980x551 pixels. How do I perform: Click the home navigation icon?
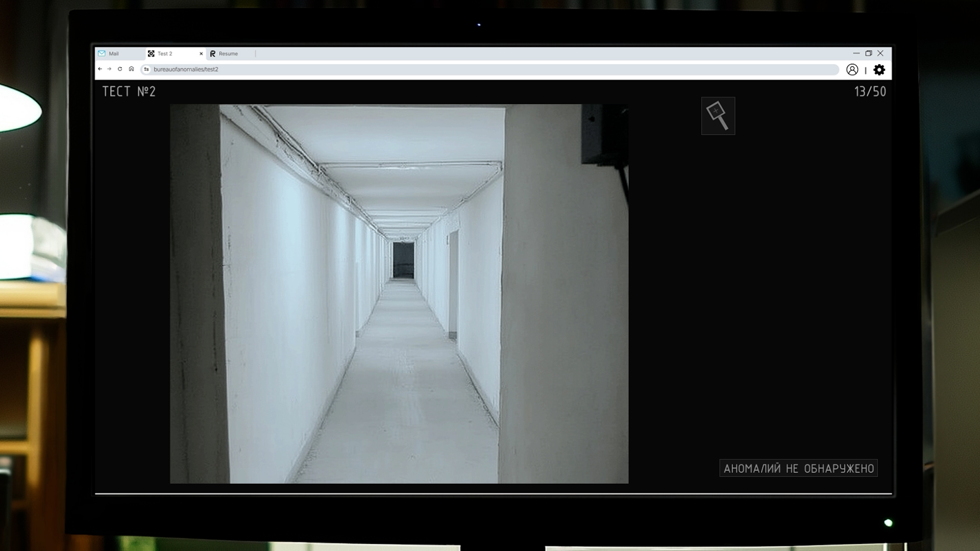click(x=132, y=68)
